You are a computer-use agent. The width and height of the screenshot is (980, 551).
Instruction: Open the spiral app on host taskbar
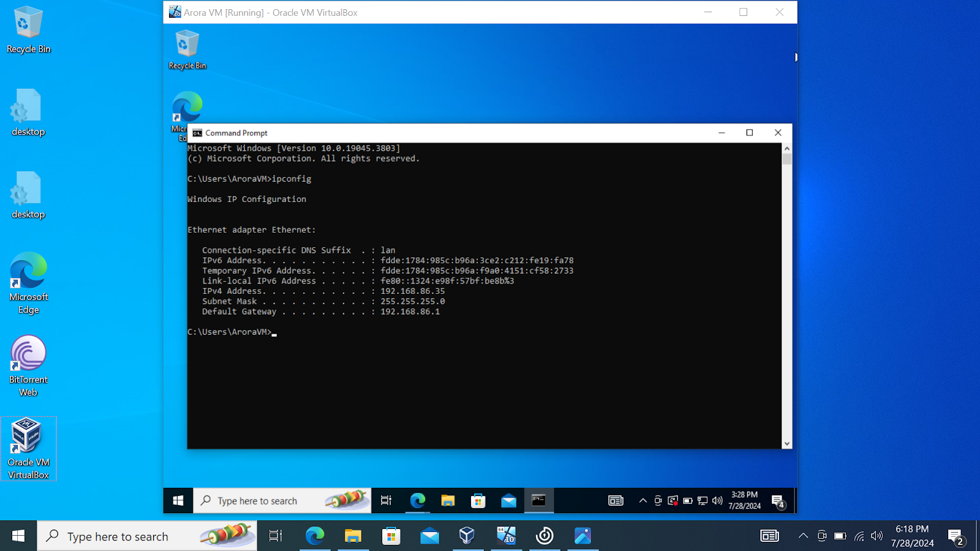tap(545, 536)
